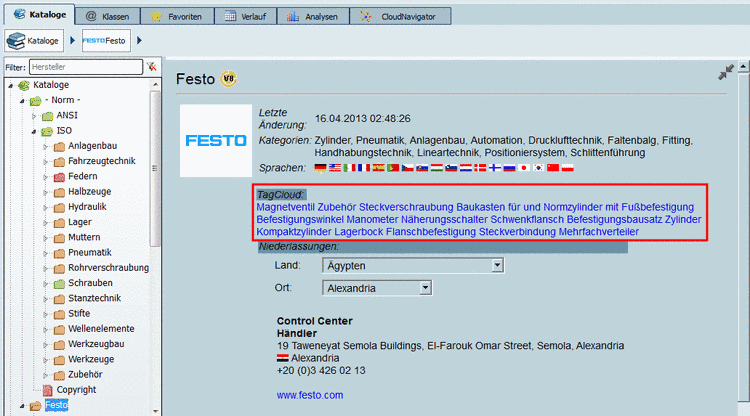
Task: Collapse the Kataloge root tree node
Action: pos(11,86)
